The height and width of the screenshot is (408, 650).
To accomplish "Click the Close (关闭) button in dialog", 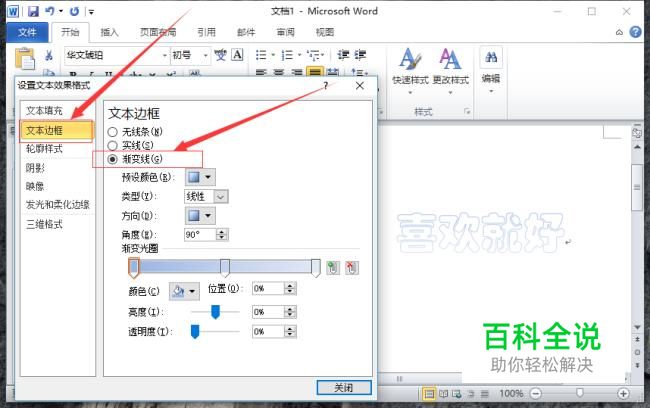I will coord(344,388).
